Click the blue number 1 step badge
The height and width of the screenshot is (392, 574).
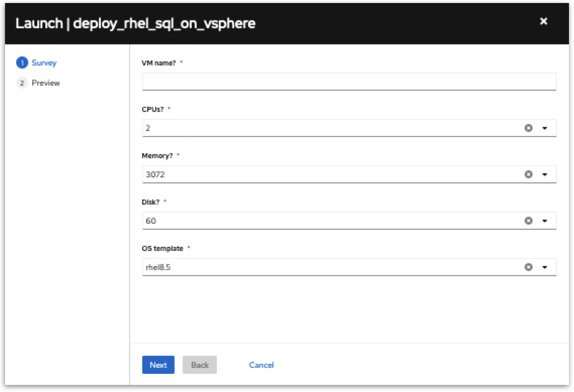click(22, 63)
